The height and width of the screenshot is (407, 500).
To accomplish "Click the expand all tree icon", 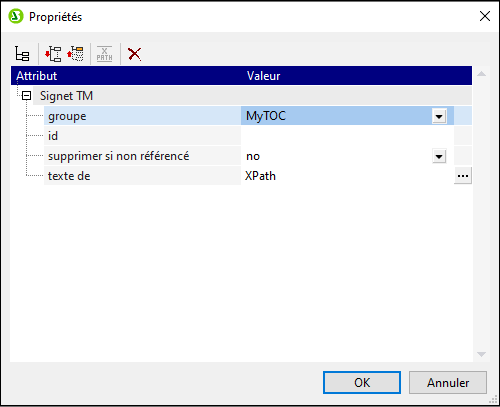I will point(53,54).
